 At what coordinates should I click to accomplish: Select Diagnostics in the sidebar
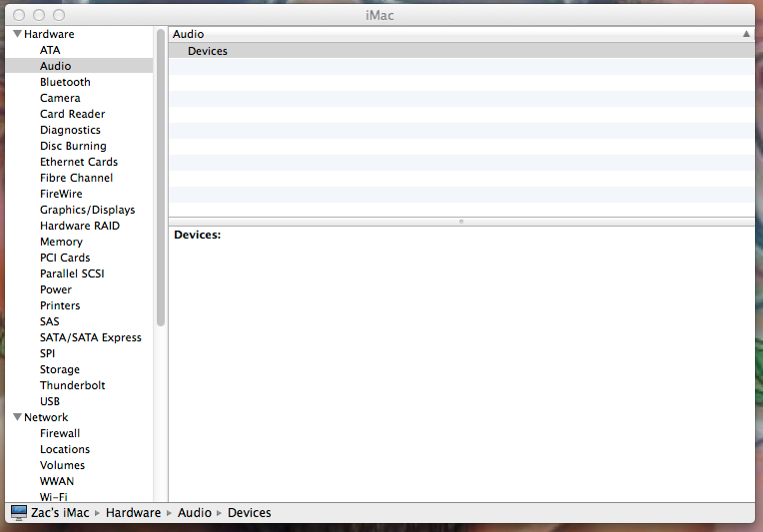70,130
